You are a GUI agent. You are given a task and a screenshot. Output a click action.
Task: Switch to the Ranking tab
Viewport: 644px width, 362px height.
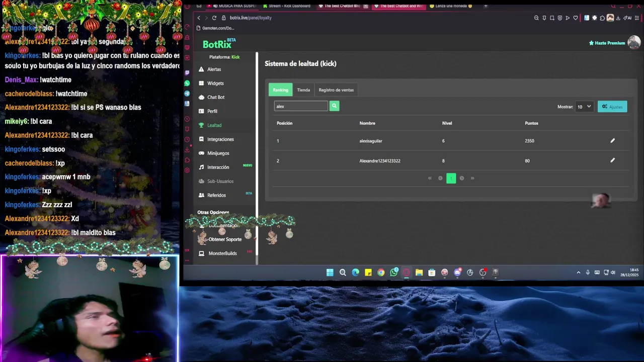(x=280, y=90)
